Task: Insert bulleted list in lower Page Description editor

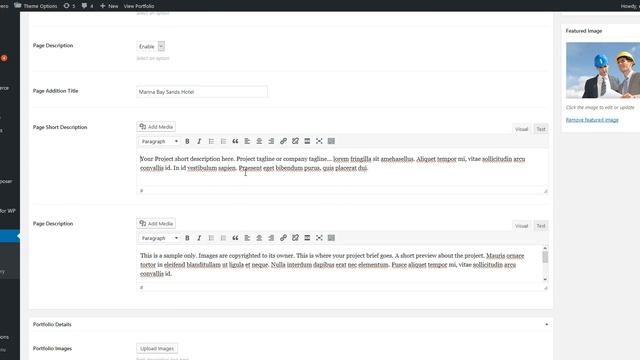Action: [211, 238]
